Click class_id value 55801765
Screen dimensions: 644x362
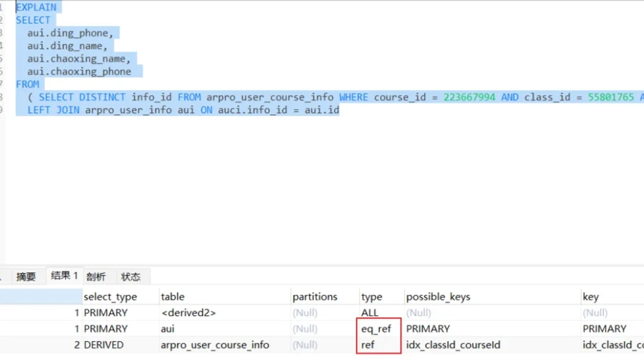click(x=611, y=97)
